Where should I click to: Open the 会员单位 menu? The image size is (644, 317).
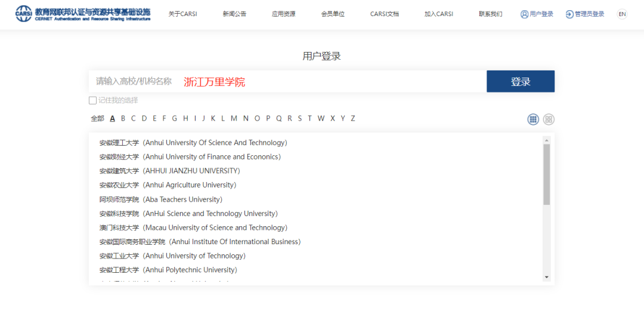coord(333,14)
